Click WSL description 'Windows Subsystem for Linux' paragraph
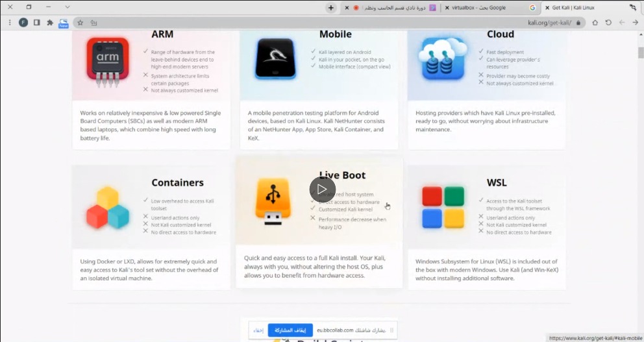644x342 pixels. [487, 270]
